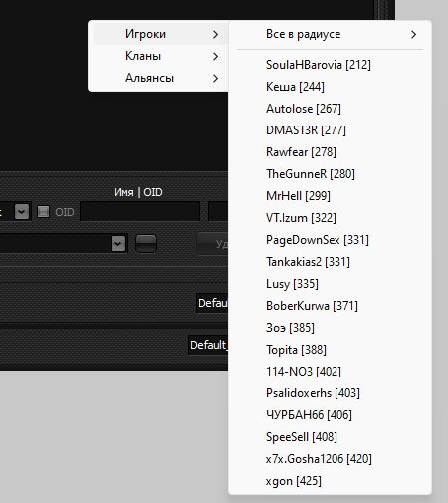
Task: Toggle the OID checkbox
Action: (x=43, y=212)
